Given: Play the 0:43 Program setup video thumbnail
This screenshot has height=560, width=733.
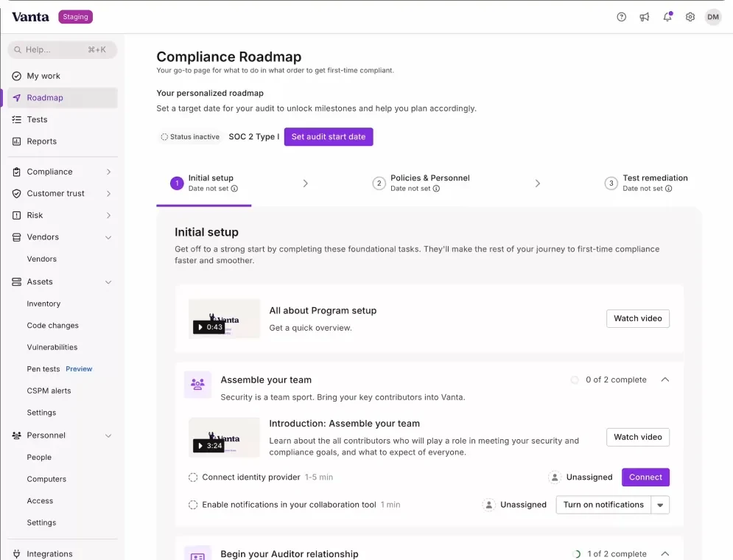Looking at the screenshot, I should pos(224,318).
